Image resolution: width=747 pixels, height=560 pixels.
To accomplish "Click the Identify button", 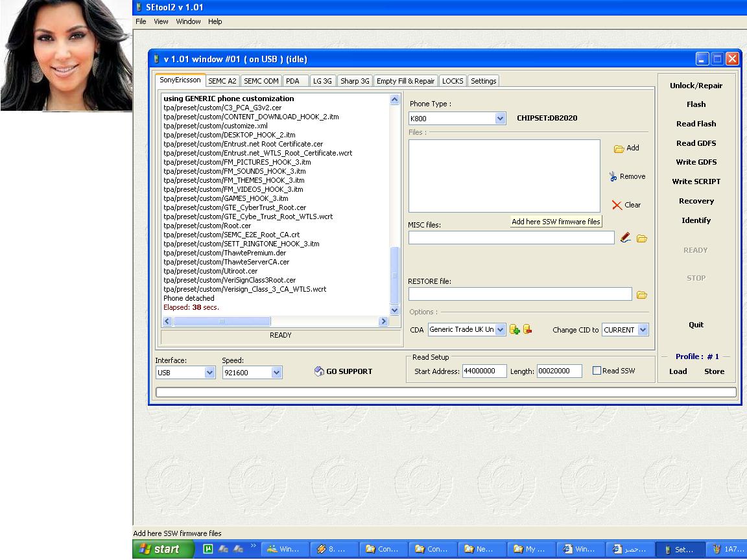I will pos(696,220).
